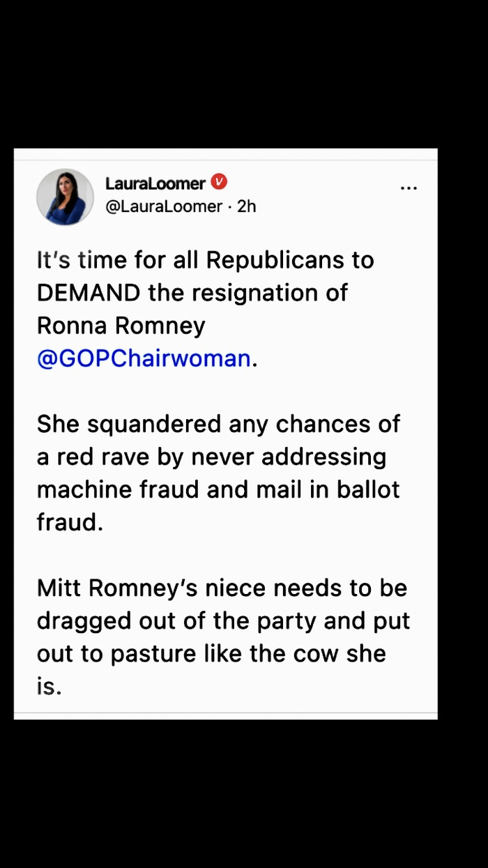This screenshot has height=868, width=488.
Task: Click the red verified badge
Action: click(x=219, y=183)
